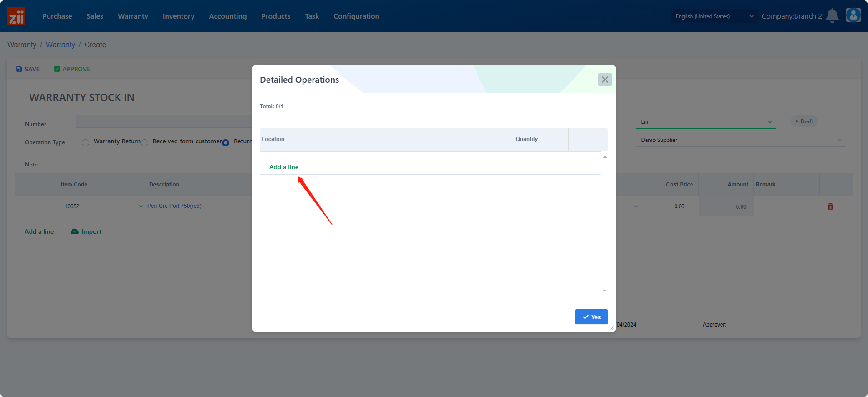
Task: Click Add a line under the item table
Action: (x=39, y=231)
